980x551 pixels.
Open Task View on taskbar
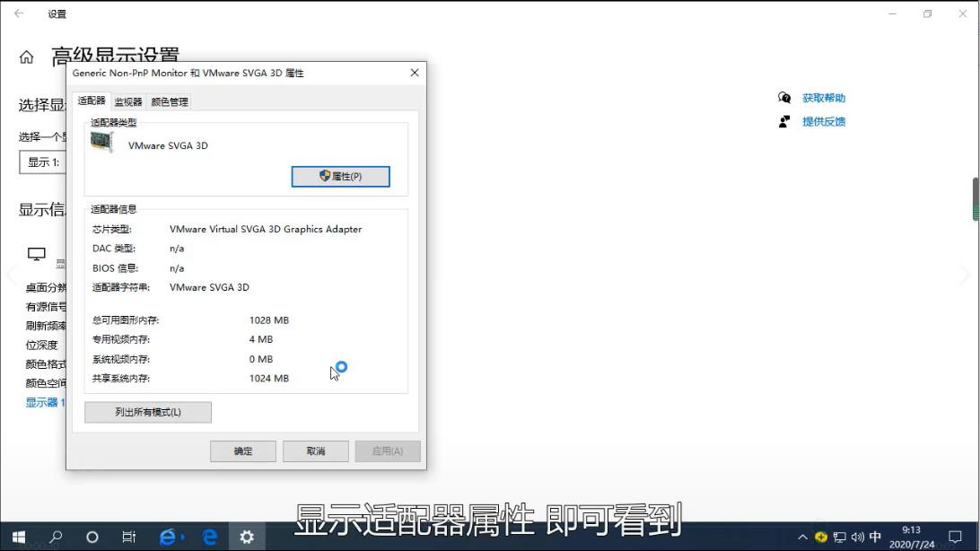coord(128,537)
